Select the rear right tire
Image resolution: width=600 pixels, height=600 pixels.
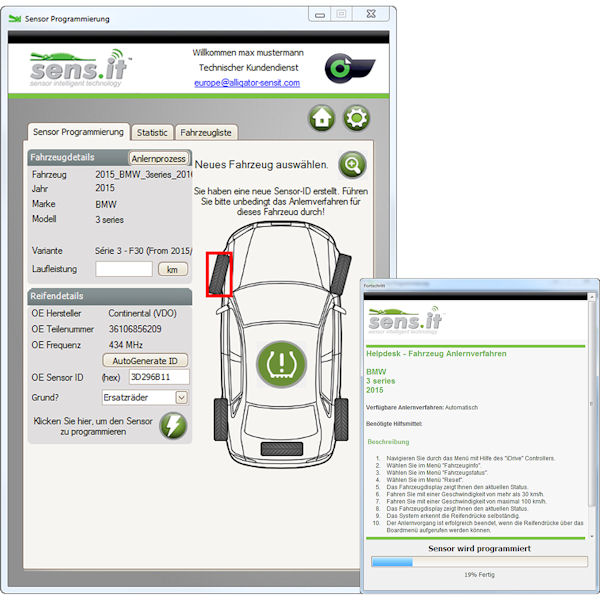(341, 419)
